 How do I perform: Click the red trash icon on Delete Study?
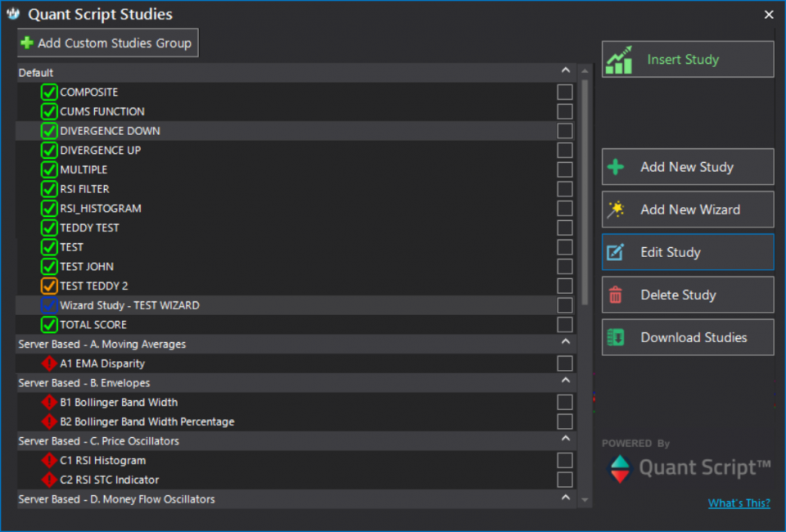click(616, 295)
